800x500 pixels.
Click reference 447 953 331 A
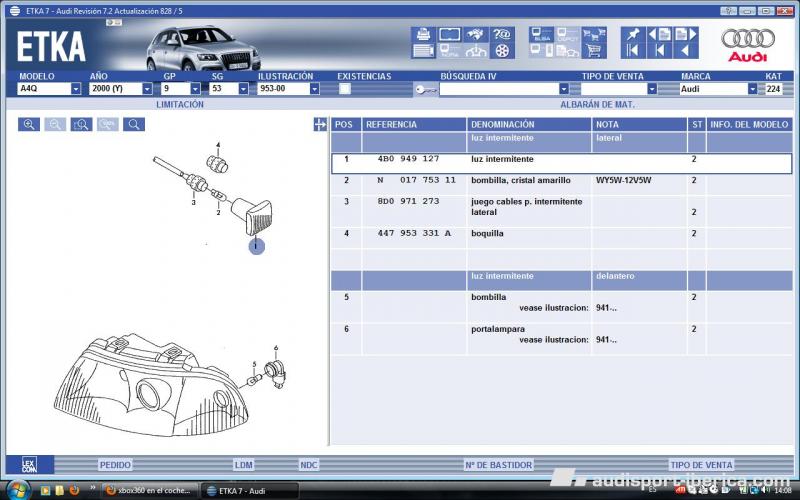(414, 233)
